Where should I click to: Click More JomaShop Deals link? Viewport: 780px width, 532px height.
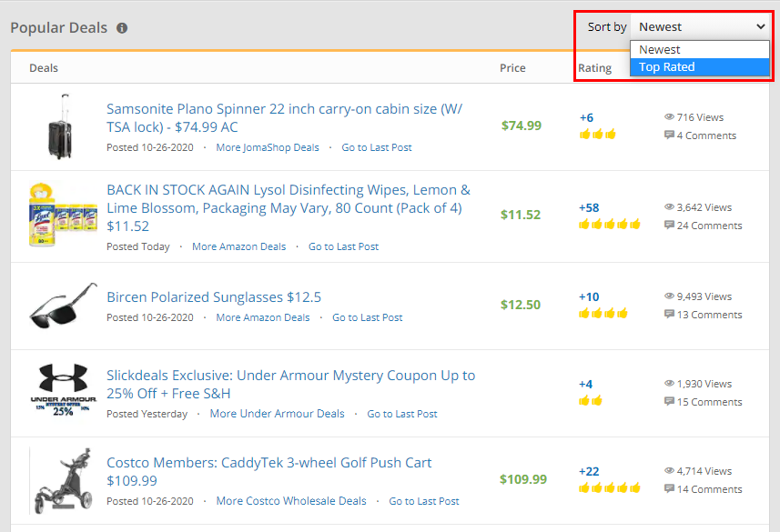pyautogui.click(x=268, y=147)
